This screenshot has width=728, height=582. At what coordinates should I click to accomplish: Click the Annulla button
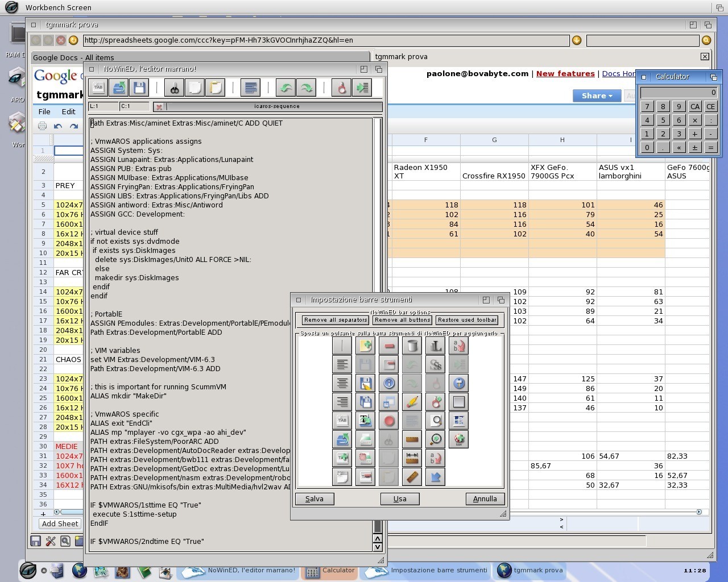[485, 499]
